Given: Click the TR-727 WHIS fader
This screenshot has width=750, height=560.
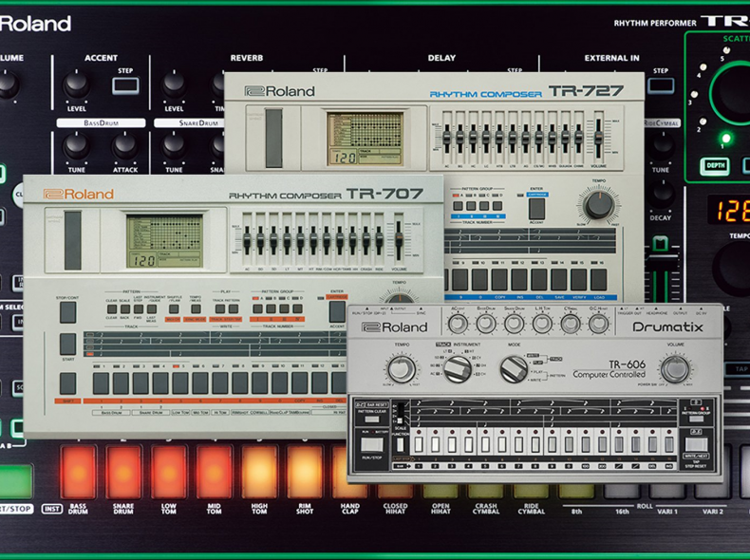Looking at the screenshot, I should (552, 137).
